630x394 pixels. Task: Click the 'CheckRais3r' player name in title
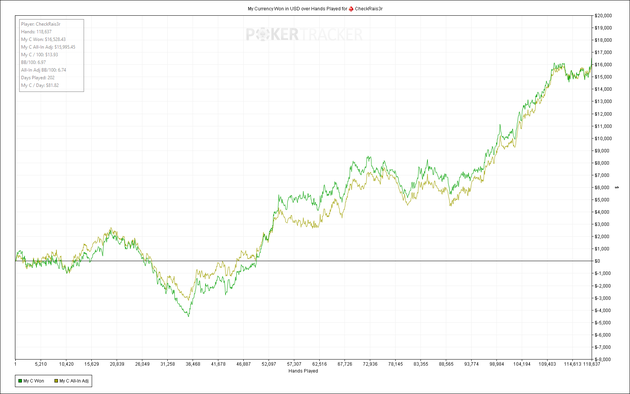coord(368,8)
